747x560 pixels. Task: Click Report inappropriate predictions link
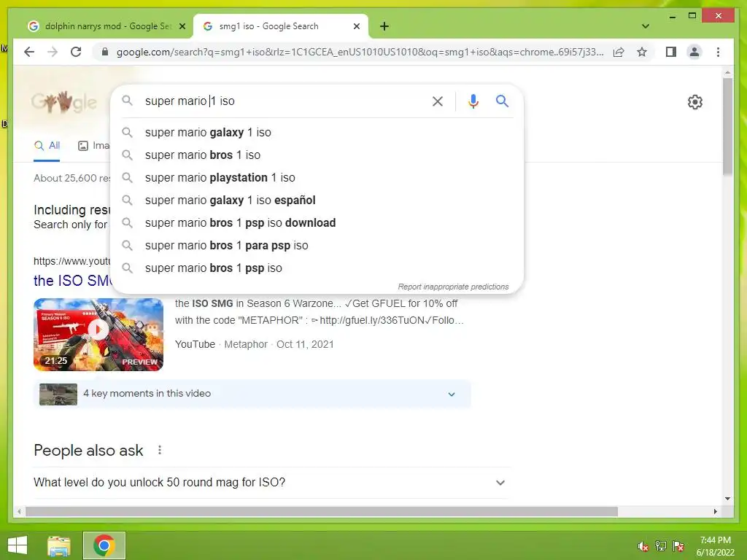click(453, 287)
